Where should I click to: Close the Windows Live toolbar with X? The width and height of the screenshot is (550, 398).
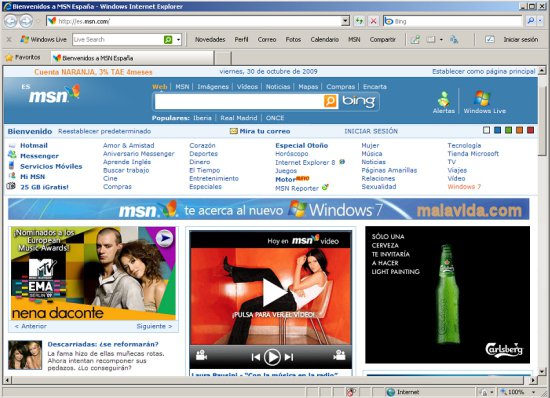(9, 39)
